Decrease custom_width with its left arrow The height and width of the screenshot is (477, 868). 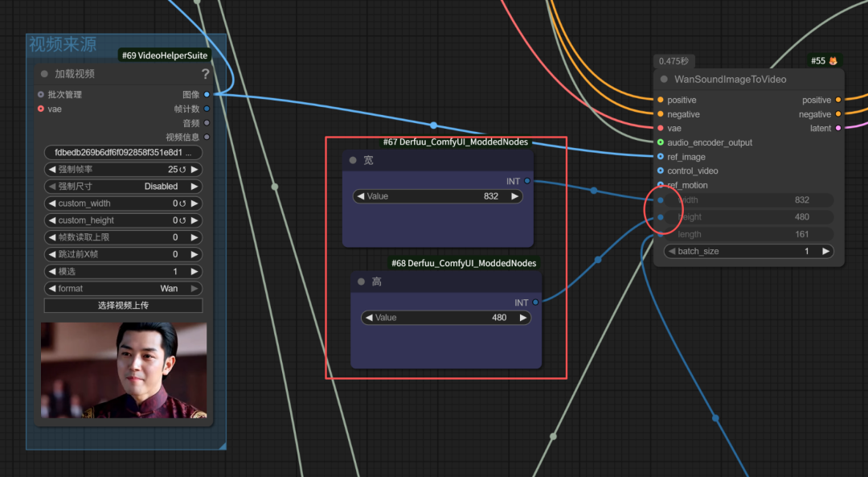(52, 204)
